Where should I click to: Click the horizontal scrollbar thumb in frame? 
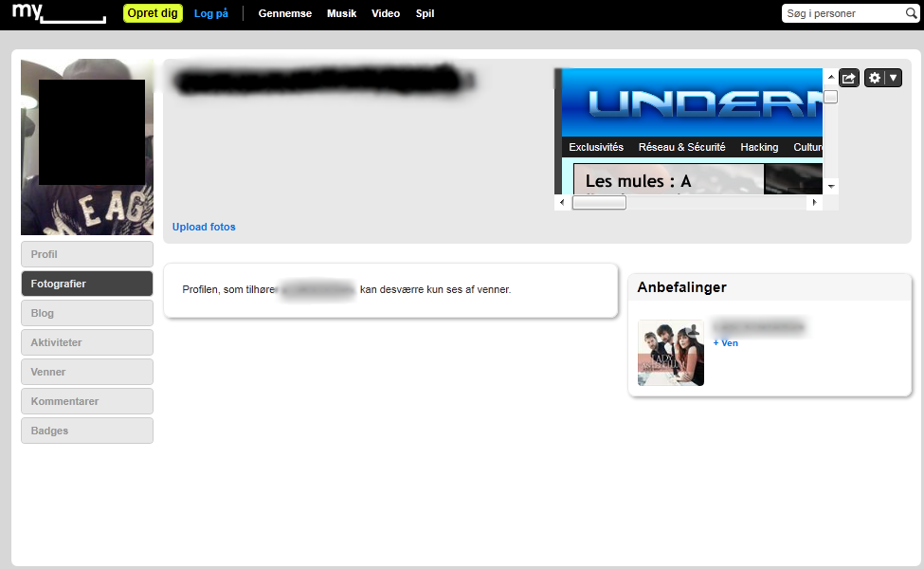(x=599, y=202)
